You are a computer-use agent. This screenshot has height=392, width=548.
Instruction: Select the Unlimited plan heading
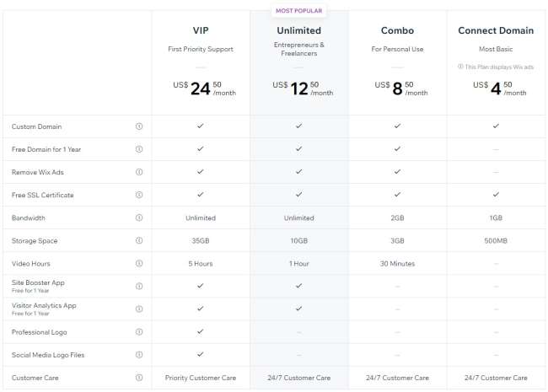(x=298, y=31)
